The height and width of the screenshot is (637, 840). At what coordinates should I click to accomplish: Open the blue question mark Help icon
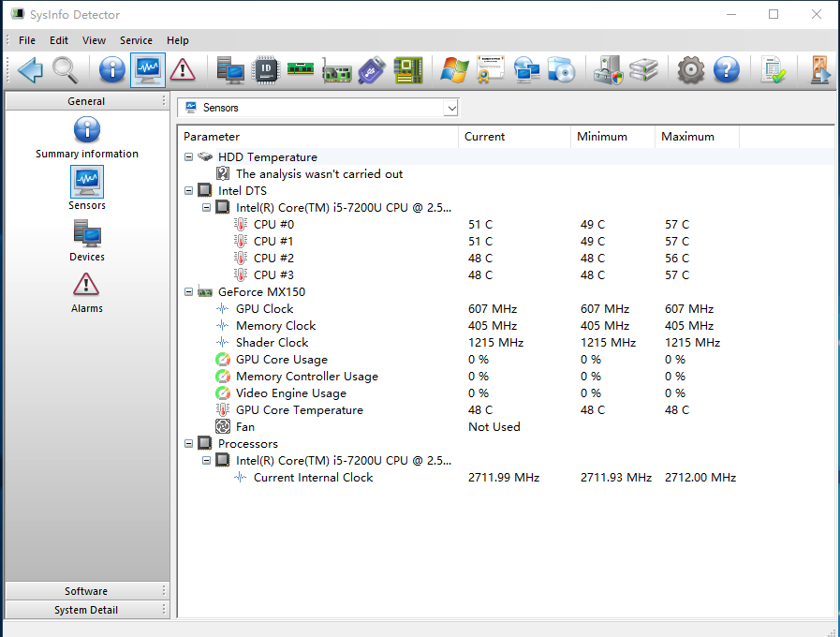727,70
